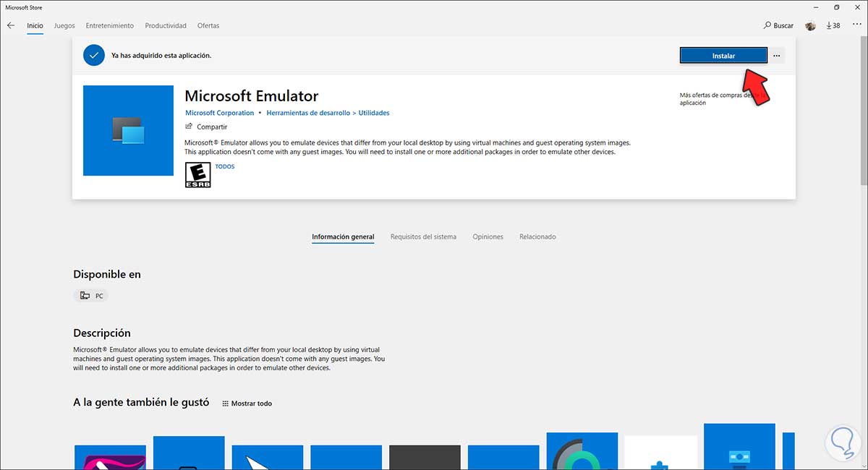Open the Microsoft Corporation publisher link
Viewport: 868px width, 470px height.
coord(220,113)
